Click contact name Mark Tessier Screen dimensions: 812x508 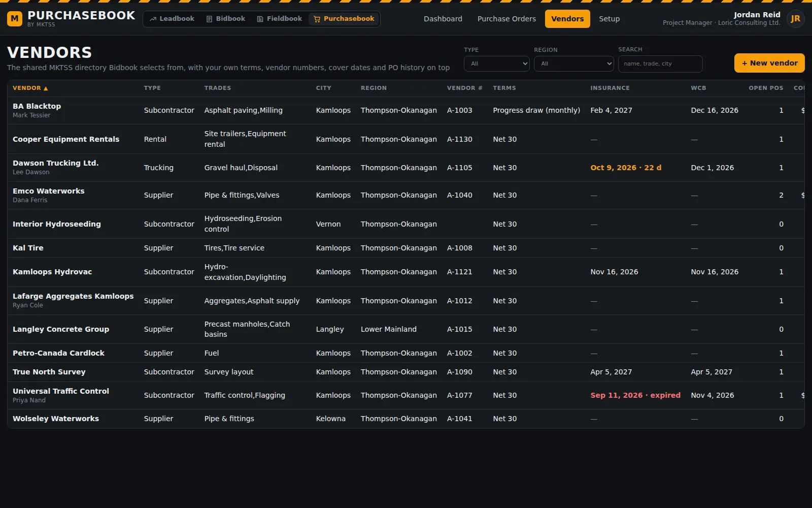(31, 115)
